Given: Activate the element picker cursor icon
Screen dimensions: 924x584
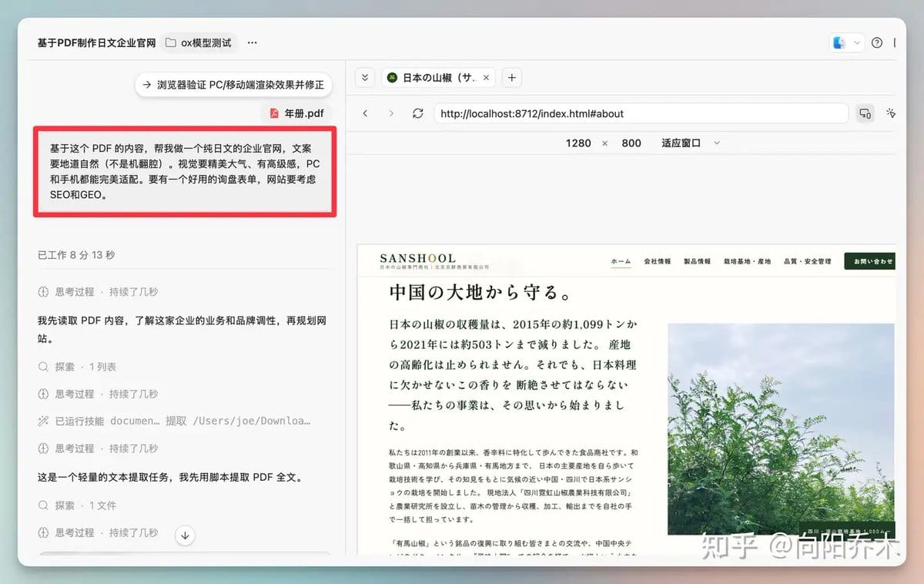Looking at the screenshot, I should [891, 113].
